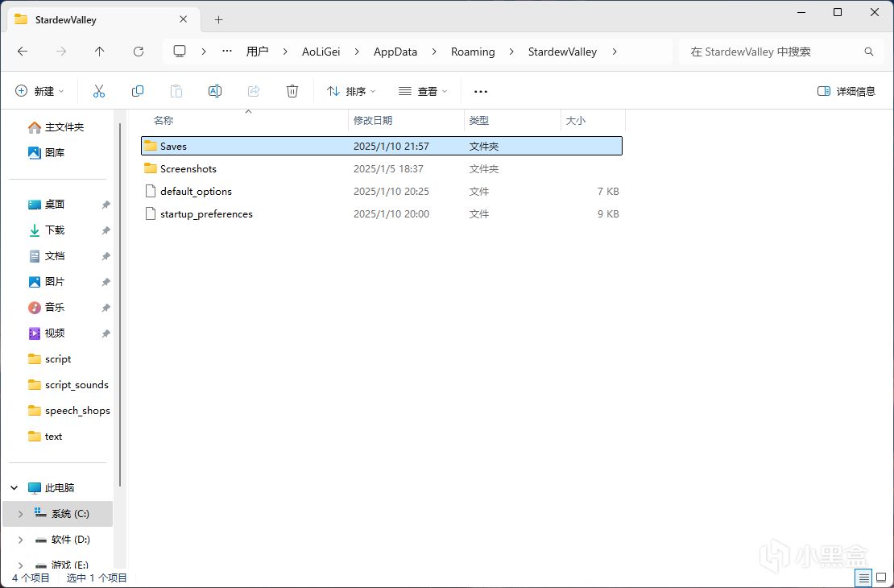Expand chevron after StardewValley in address bar
This screenshot has width=894, height=588.
click(614, 52)
